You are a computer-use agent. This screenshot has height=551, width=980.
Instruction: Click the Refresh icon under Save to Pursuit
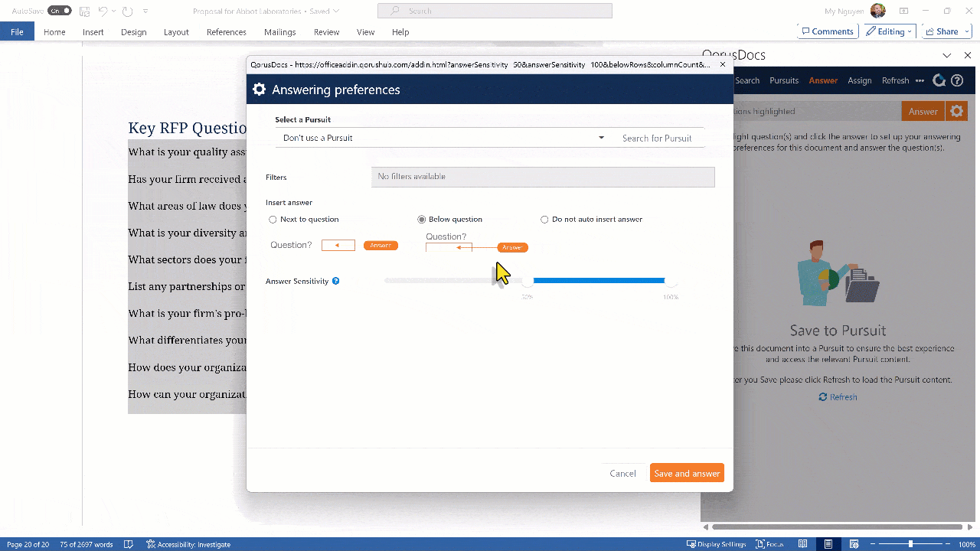[x=838, y=396]
